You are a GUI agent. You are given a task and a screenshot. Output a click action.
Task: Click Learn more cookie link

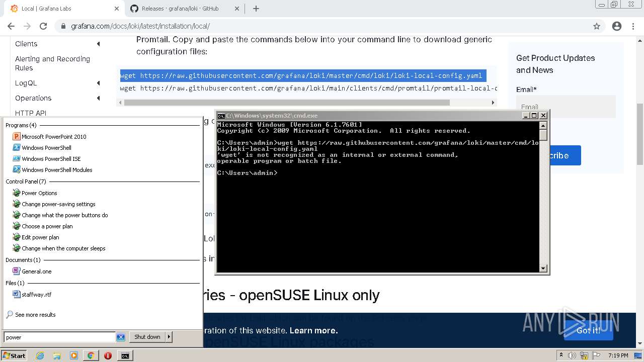coord(313,330)
